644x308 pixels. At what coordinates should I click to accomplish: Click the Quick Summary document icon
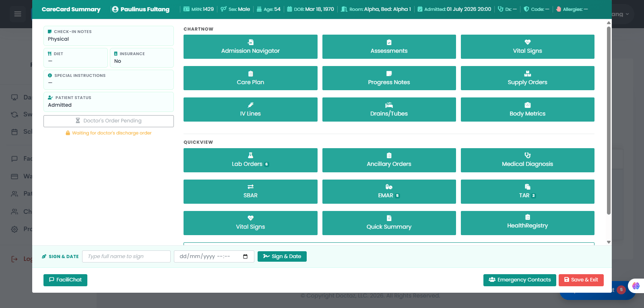389,218
